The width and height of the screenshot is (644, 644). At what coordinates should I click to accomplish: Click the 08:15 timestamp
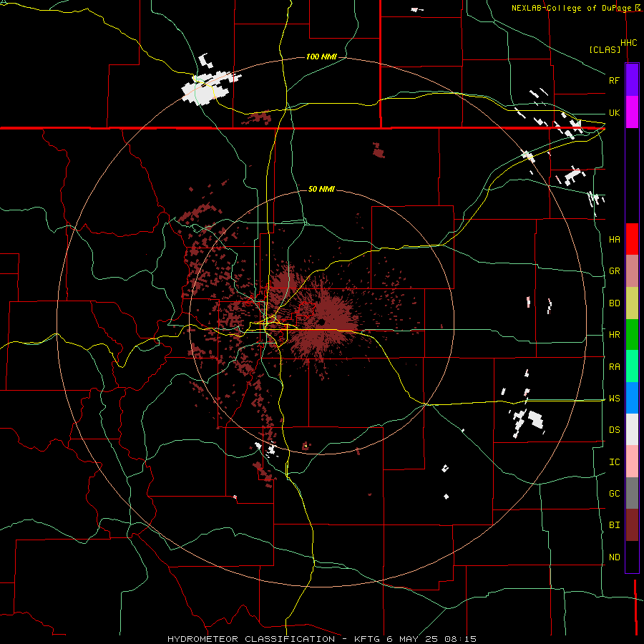point(459,639)
